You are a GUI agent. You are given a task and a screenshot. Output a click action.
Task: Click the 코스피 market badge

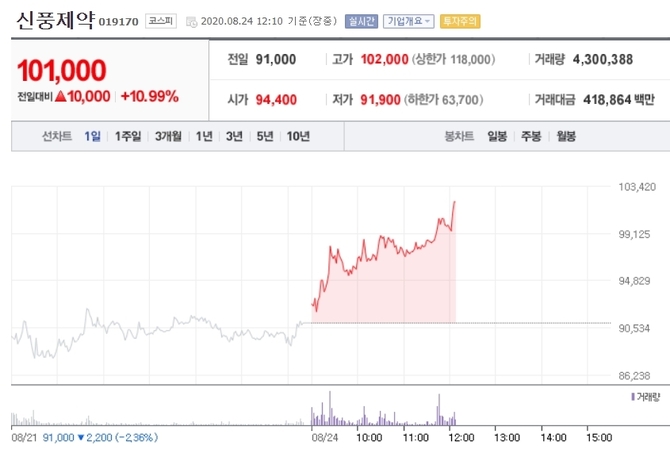click(159, 20)
